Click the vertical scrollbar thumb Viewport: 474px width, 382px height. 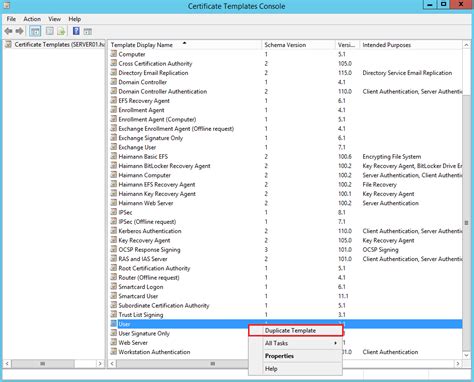466,223
